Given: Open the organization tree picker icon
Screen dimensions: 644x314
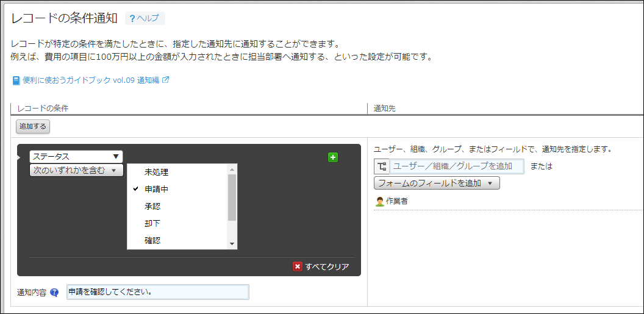Looking at the screenshot, I should click(x=382, y=166).
